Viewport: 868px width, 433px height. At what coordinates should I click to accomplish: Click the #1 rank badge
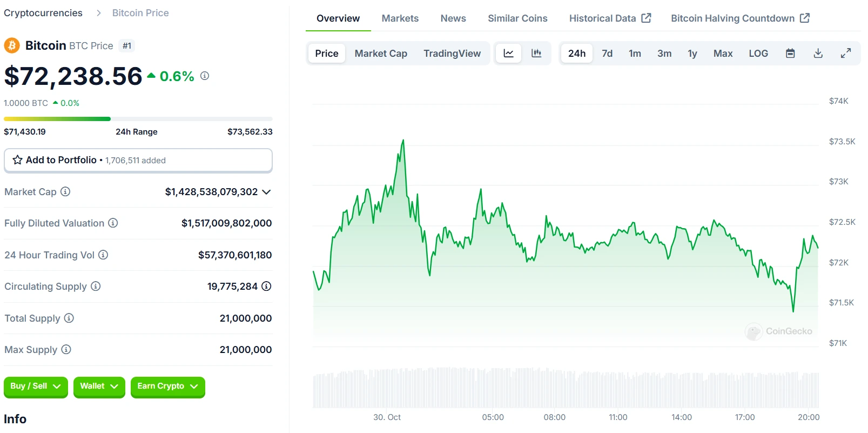tap(127, 46)
